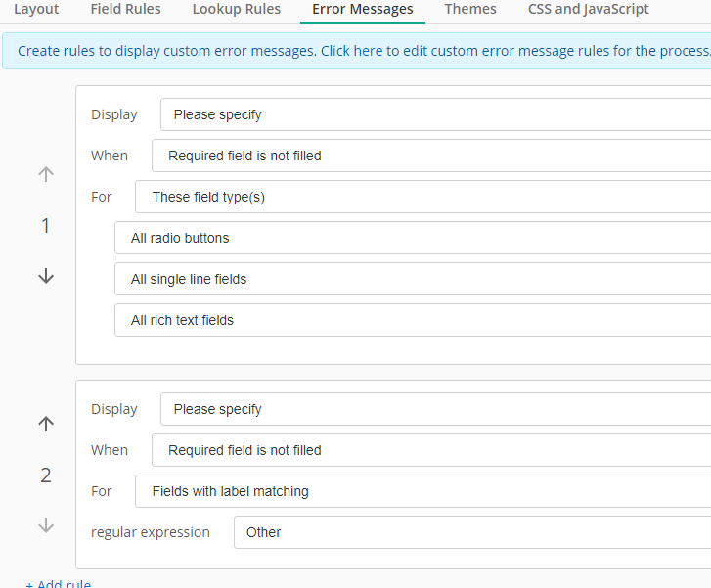Click 'here' link for process error rules

click(x=368, y=51)
